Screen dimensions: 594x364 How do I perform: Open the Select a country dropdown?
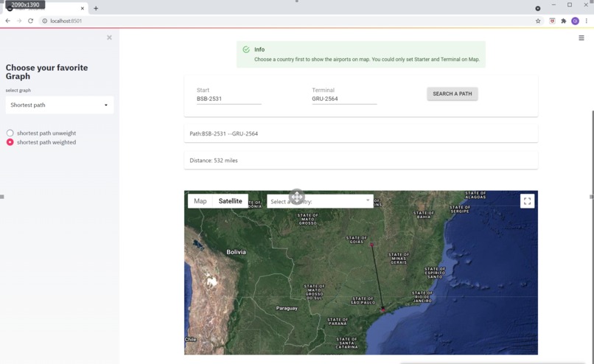click(x=320, y=201)
